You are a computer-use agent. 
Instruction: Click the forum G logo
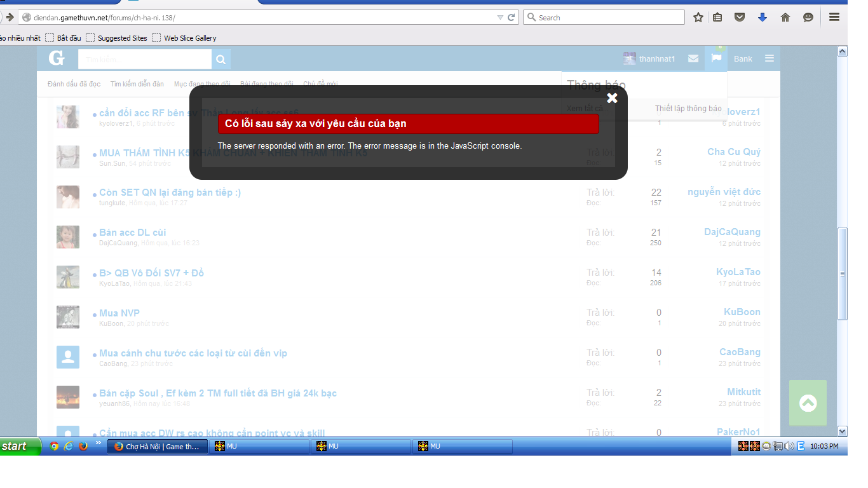pos(57,58)
